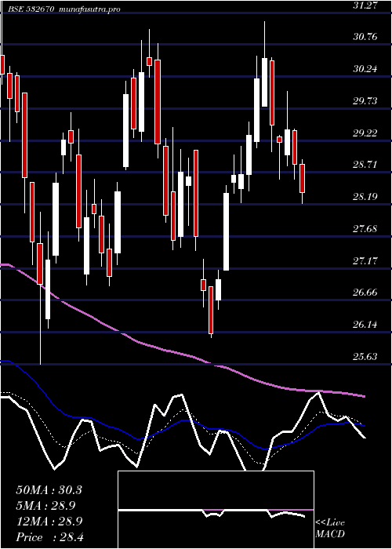Viewport: 392px width, 549px height.
Task: Select the 29.22 price axis label
Action: [x=365, y=133]
